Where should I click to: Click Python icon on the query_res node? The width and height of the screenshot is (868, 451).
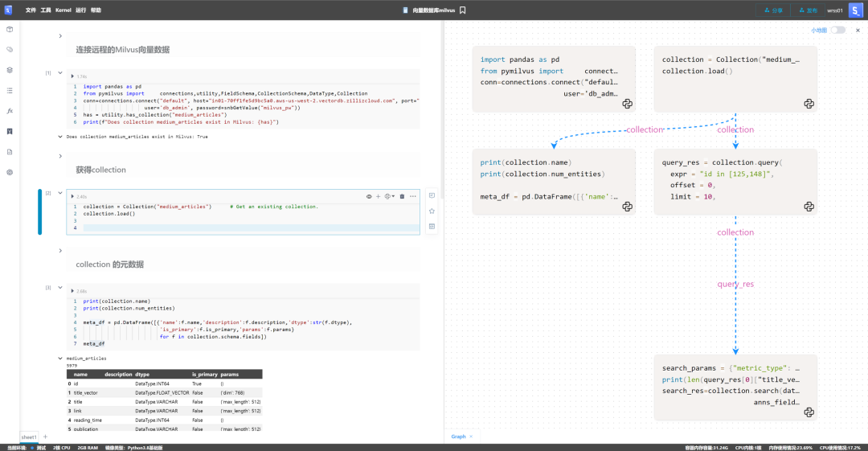809,207
